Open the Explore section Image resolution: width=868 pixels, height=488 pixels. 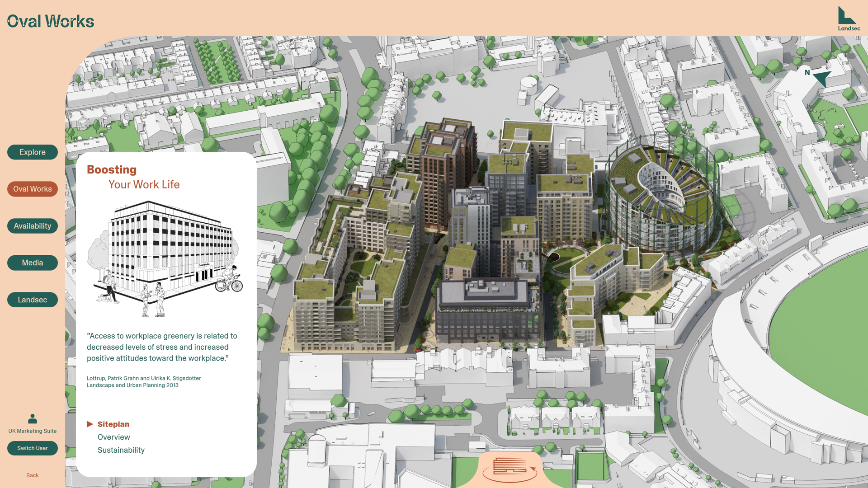point(33,152)
